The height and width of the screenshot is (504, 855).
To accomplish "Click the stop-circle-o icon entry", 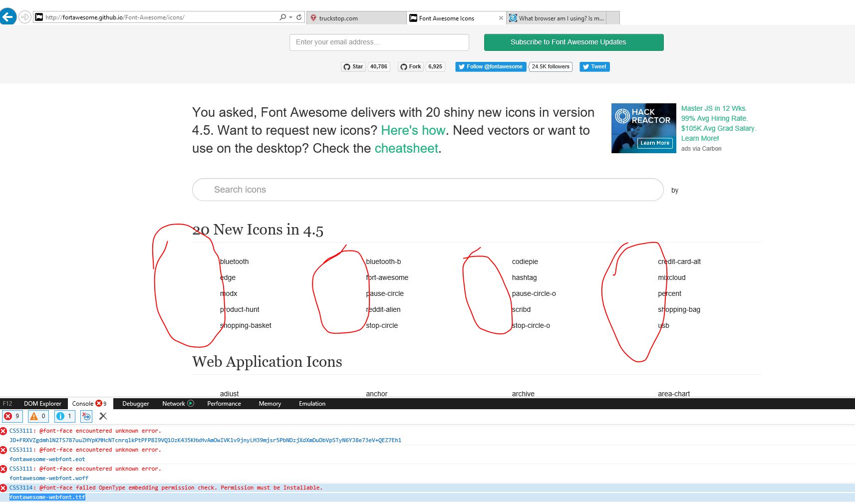I will pyautogui.click(x=531, y=325).
